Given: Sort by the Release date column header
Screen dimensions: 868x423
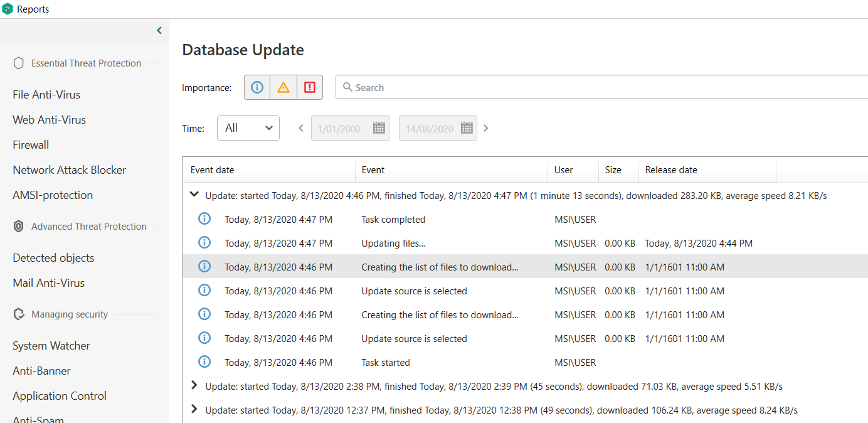Looking at the screenshot, I should tap(671, 170).
